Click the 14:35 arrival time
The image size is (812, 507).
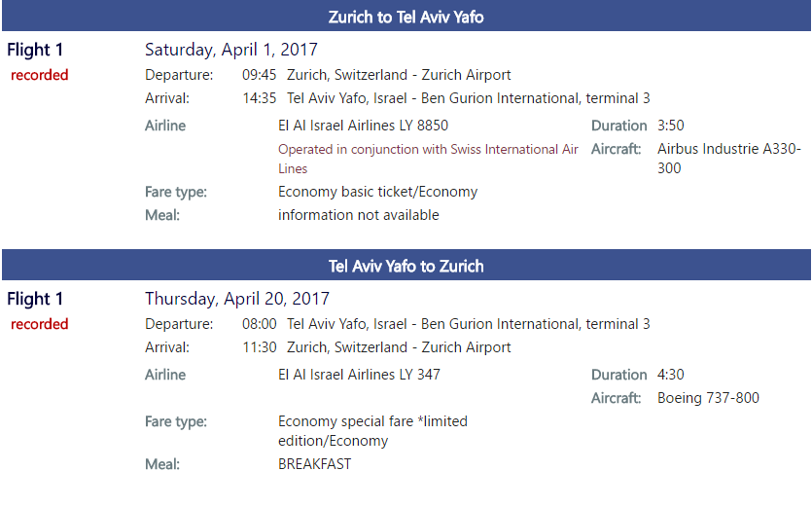pos(260,98)
